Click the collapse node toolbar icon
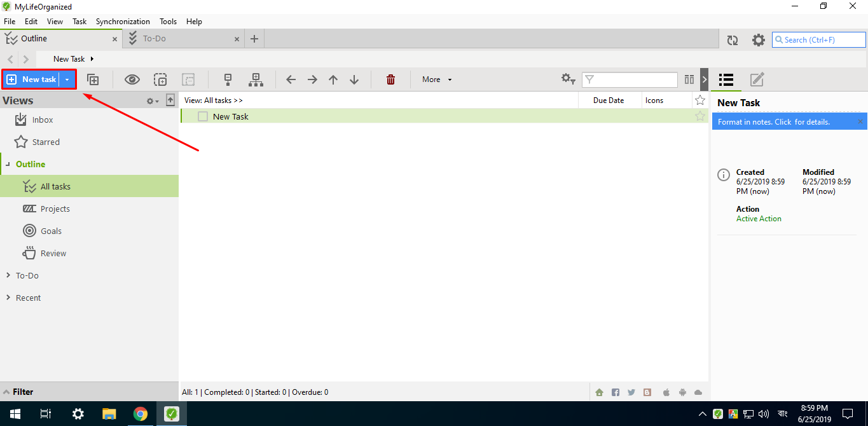 (x=228, y=79)
